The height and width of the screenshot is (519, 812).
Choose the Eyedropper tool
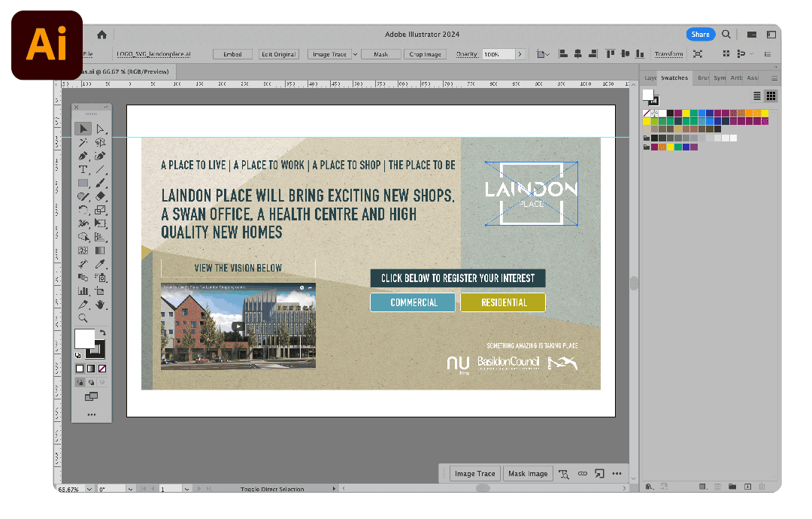(100, 264)
